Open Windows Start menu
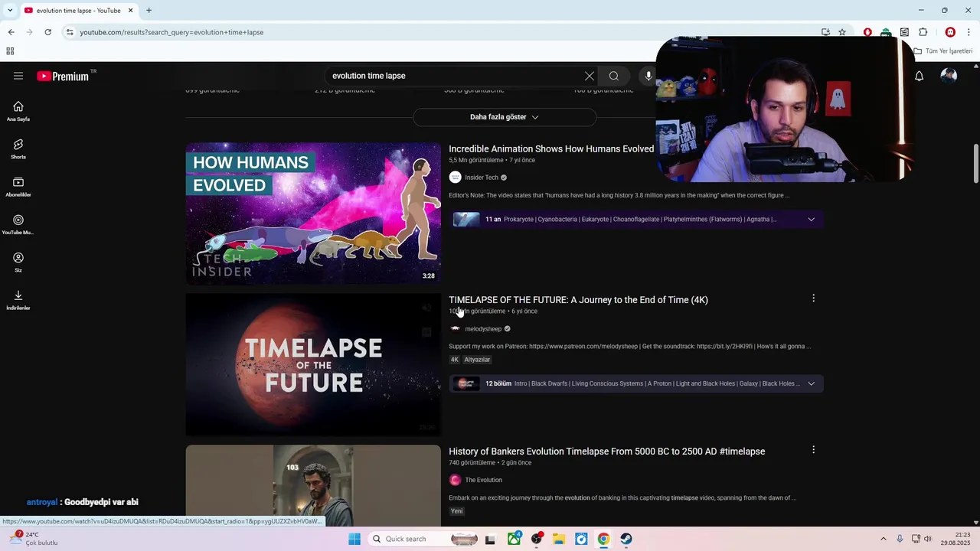The image size is (980, 551). click(354, 539)
